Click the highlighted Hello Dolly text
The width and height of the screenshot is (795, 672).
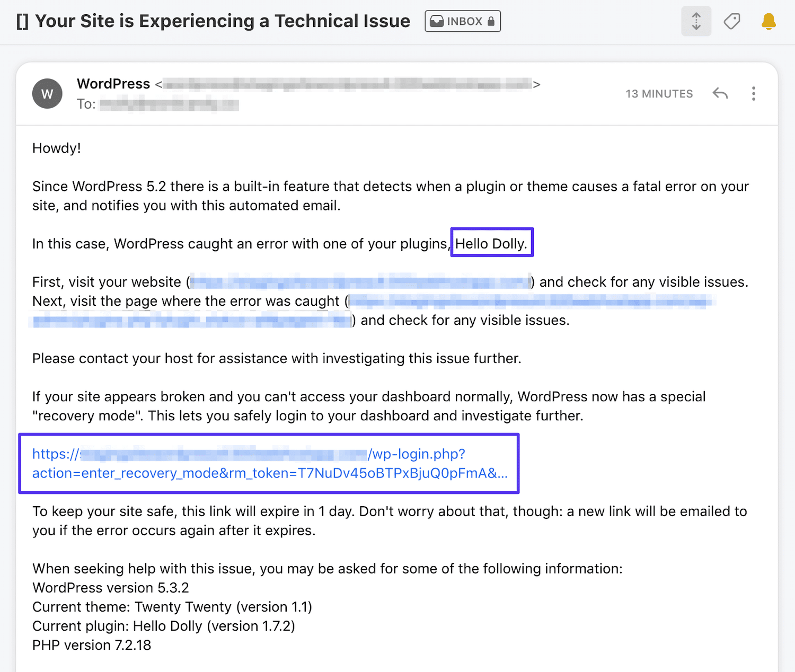[491, 243]
